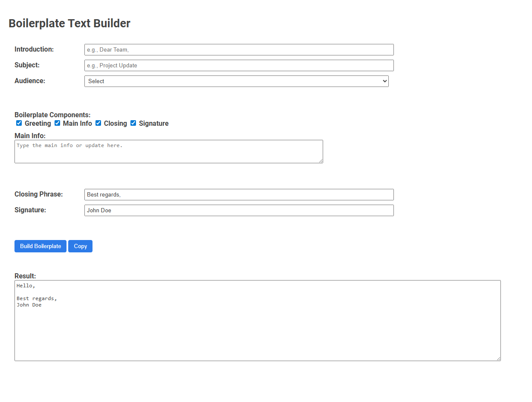Click the Boilerplate Components label
The height and width of the screenshot is (402, 532).
(x=52, y=115)
